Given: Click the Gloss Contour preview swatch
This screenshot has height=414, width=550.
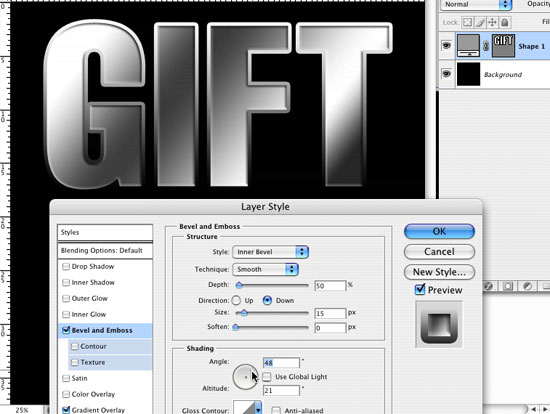Looking at the screenshot, I should [244, 408].
